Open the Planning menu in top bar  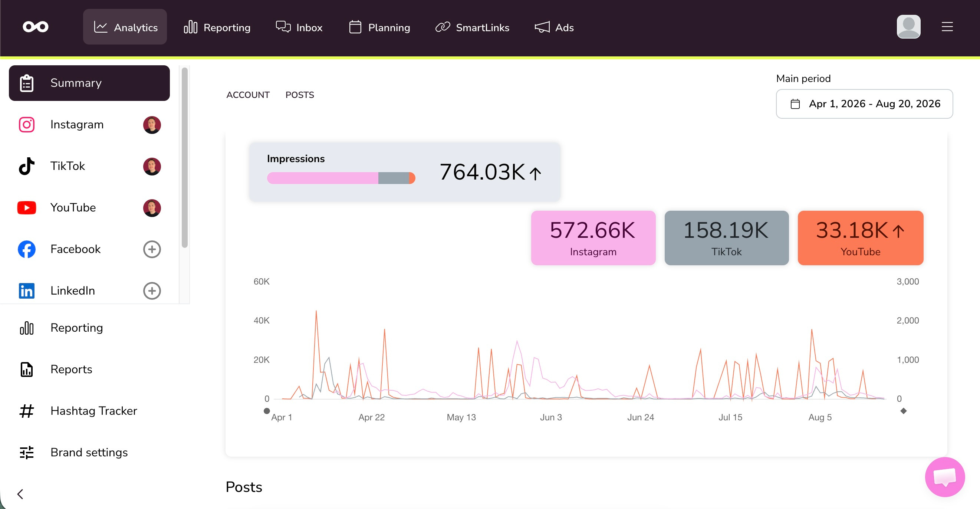pos(379,27)
